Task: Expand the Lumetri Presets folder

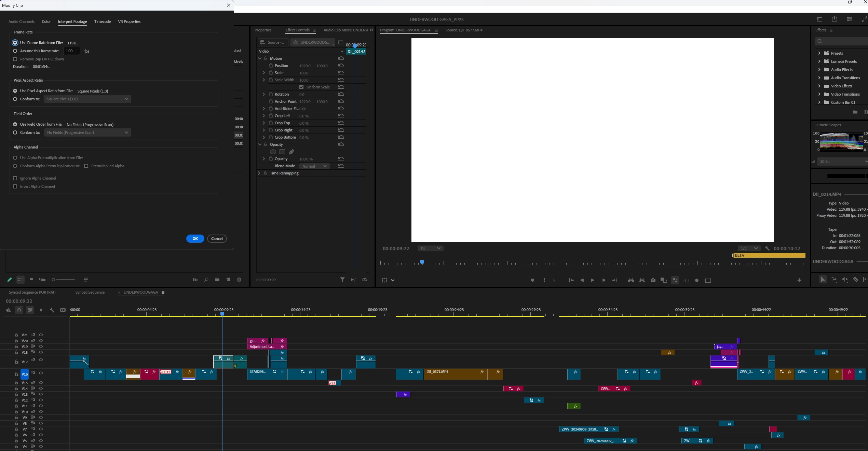Action: (x=819, y=61)
